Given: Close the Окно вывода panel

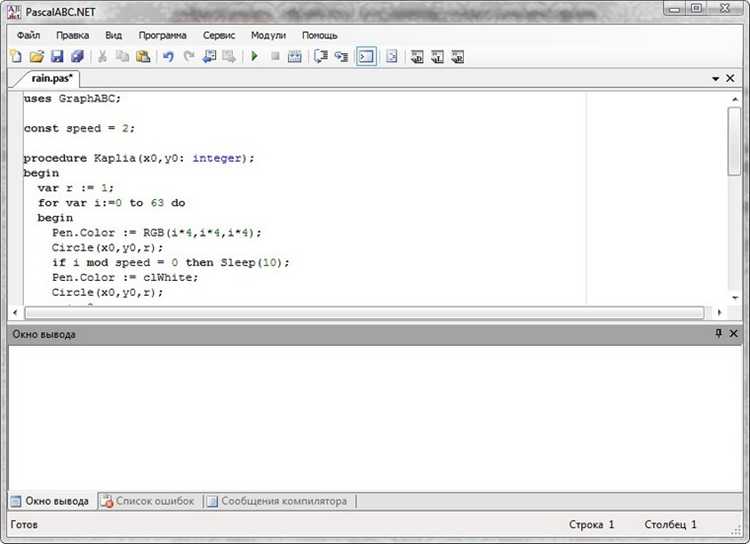Looking at the screenshot, I should pos(734,334).
